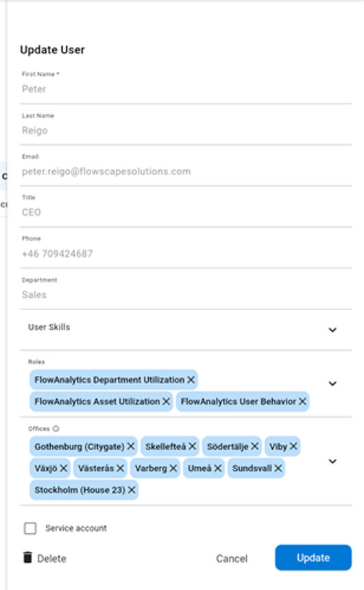
Task: Remove the Umeå office chip
Action: click(x=218, y=468)
